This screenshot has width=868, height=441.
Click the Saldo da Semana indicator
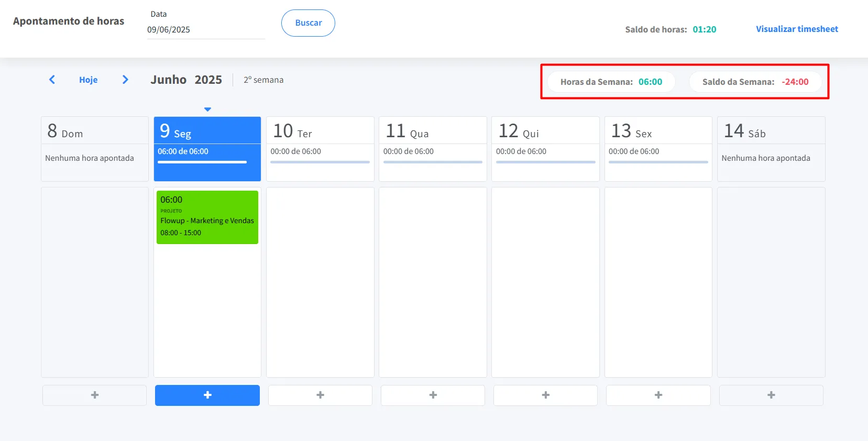(x=755, y=82)
